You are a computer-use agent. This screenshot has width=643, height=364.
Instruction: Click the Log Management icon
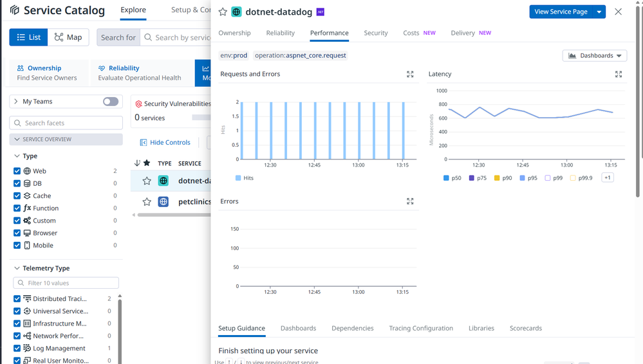pos(27,348)
